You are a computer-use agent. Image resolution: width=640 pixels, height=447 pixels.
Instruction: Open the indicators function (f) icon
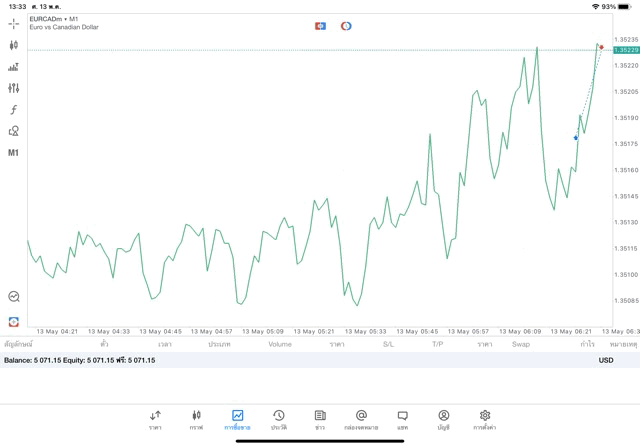(13, 110)
